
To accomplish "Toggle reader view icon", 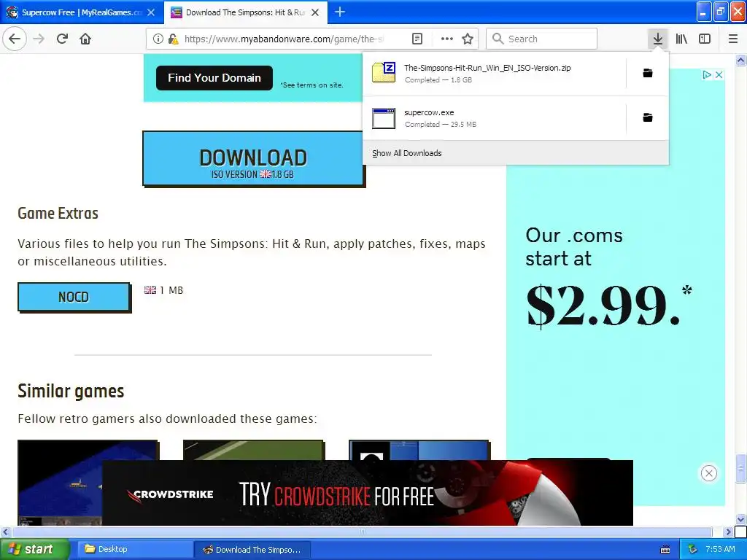I will pos(417,39).
